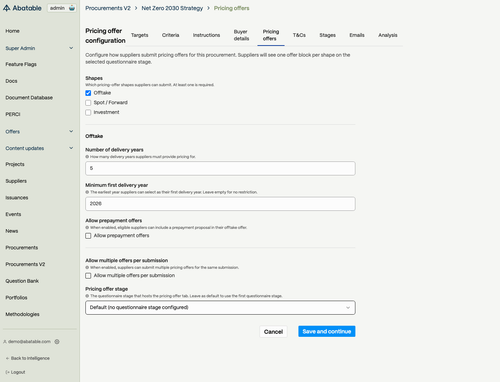Open the Pricing offer stage dropdown
500x382 pixels.
point(220,308)
